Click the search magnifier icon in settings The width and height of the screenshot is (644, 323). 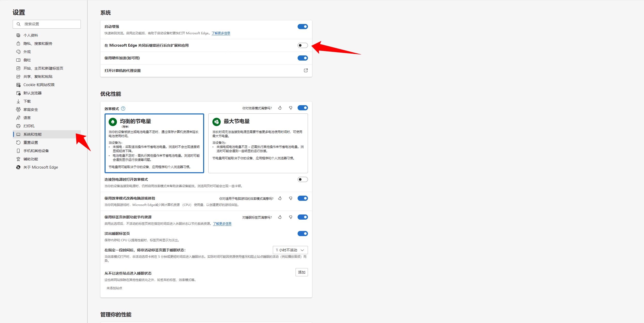(x=19, y=24)
